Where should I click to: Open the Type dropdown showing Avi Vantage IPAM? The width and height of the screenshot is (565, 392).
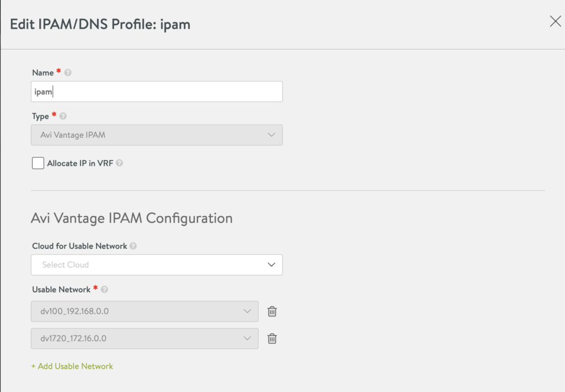[157, 135]
